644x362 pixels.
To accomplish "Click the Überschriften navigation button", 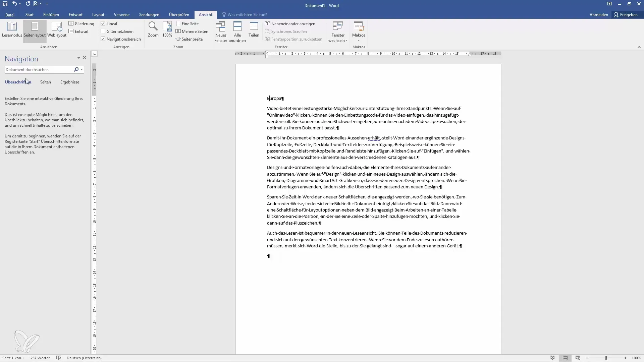I will coord(18,82).
